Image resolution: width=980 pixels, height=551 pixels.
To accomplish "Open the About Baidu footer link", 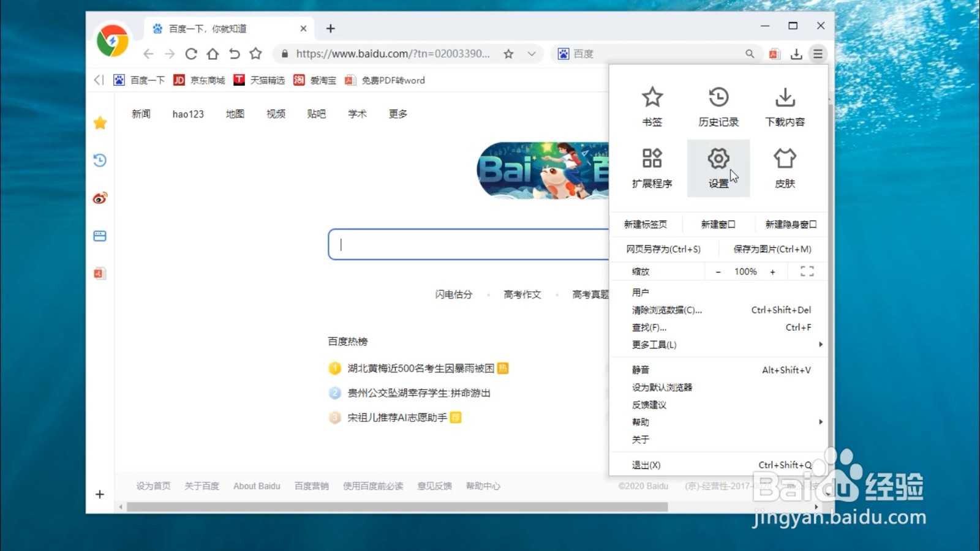I will tap(257, 485).
